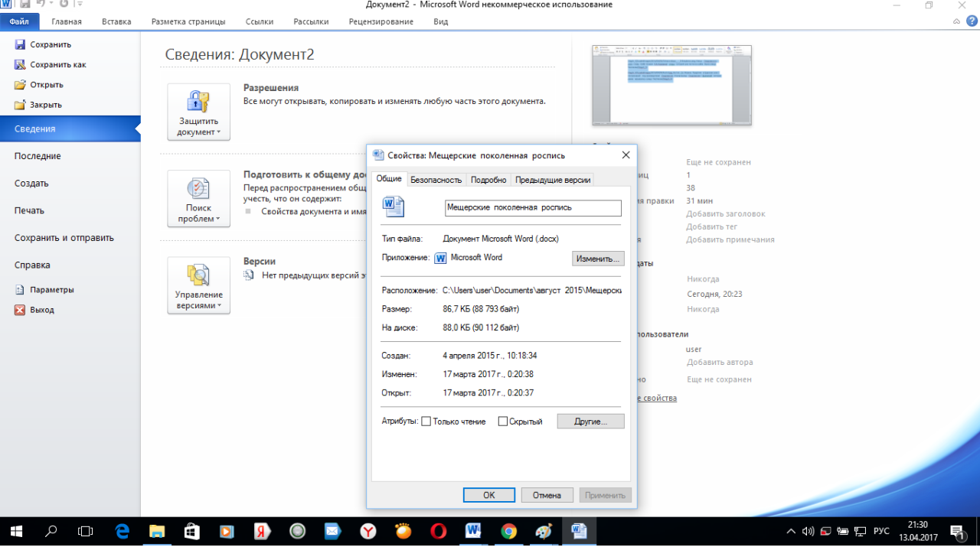The width and height of the screenshot is (980, 547).
Task: Open the Разметка страницы ribbon tab
Action: (188, 21)
